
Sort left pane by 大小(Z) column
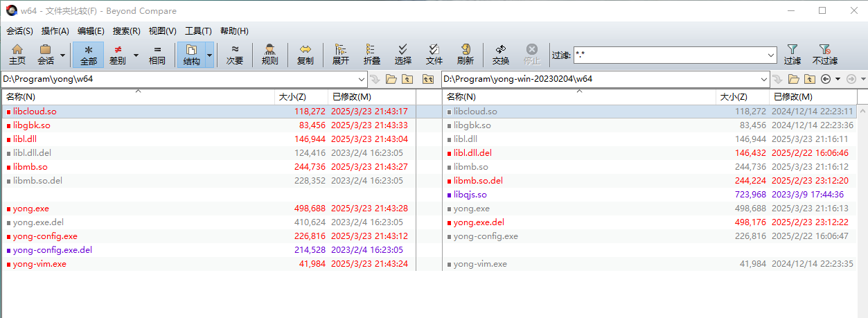click(x=301, y=97)
